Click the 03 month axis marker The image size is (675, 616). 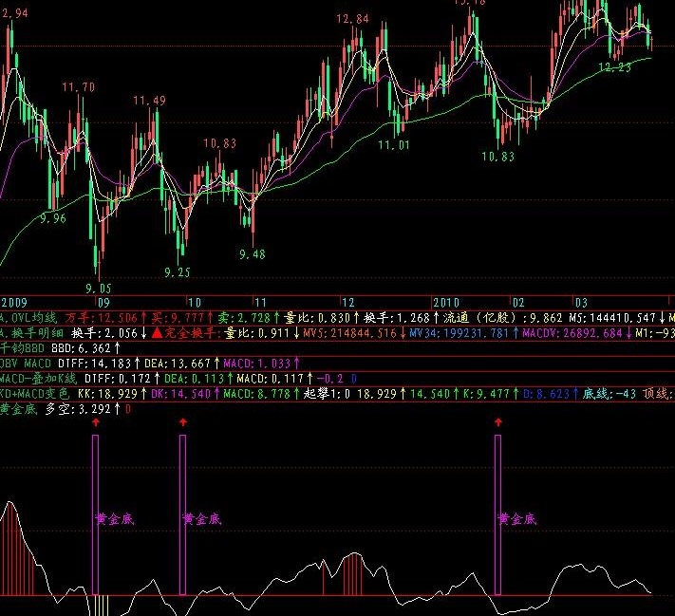pos(581,303)
